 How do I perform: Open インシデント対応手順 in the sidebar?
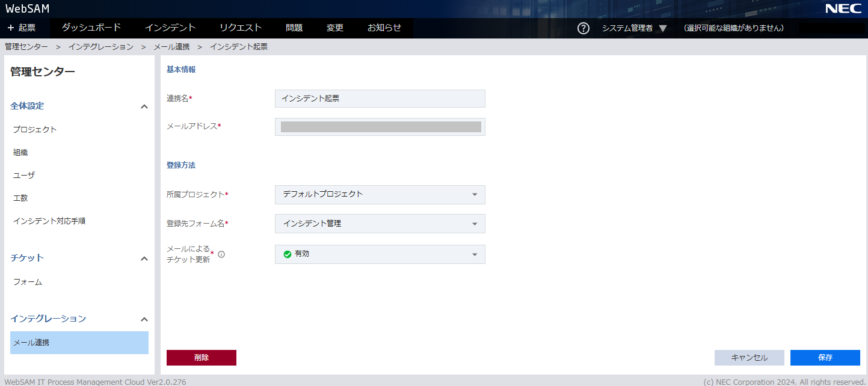(49, 221)
